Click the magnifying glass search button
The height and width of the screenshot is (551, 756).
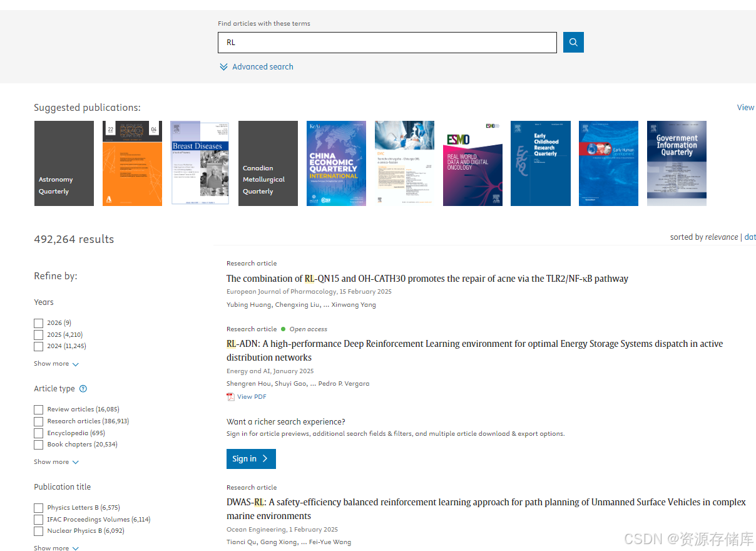573,43
